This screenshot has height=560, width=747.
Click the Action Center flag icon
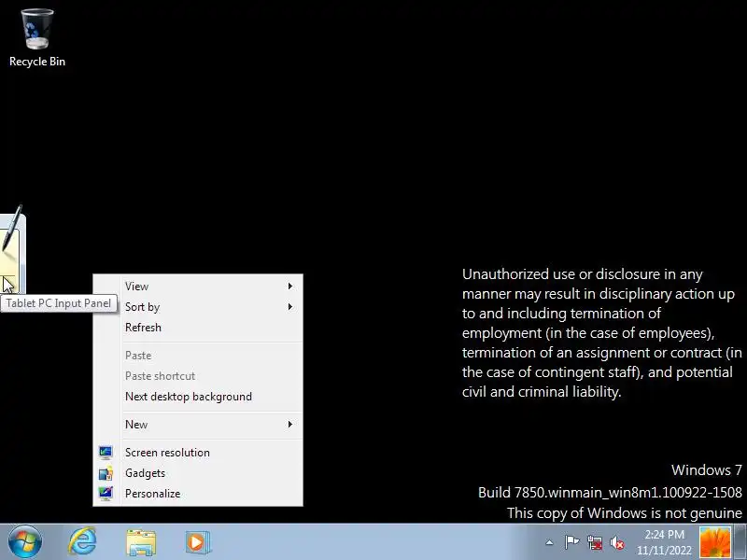(x=571, y=542)
